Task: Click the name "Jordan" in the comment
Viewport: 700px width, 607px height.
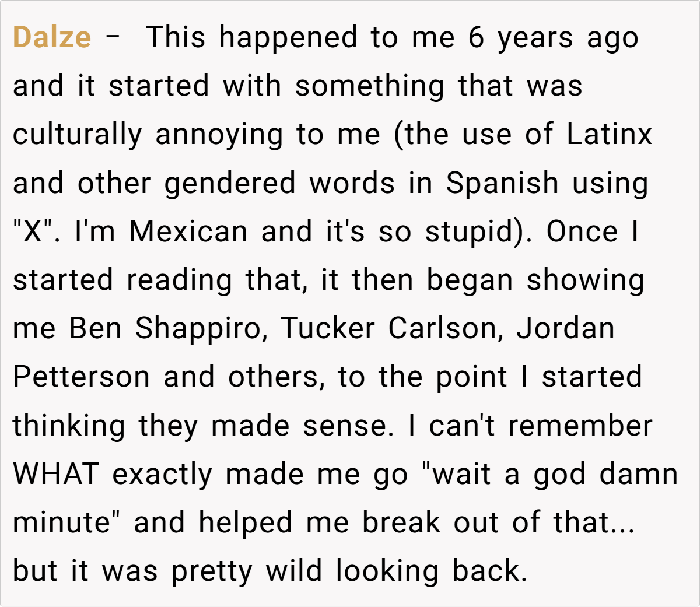Action: pyautogui.click(x=565, y=328)
